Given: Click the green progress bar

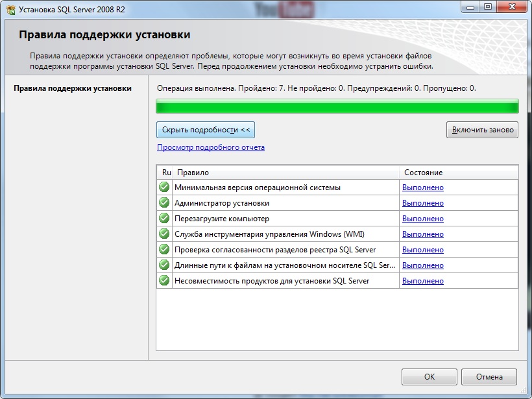Looking at the screenshot, I should coord(337,106).
